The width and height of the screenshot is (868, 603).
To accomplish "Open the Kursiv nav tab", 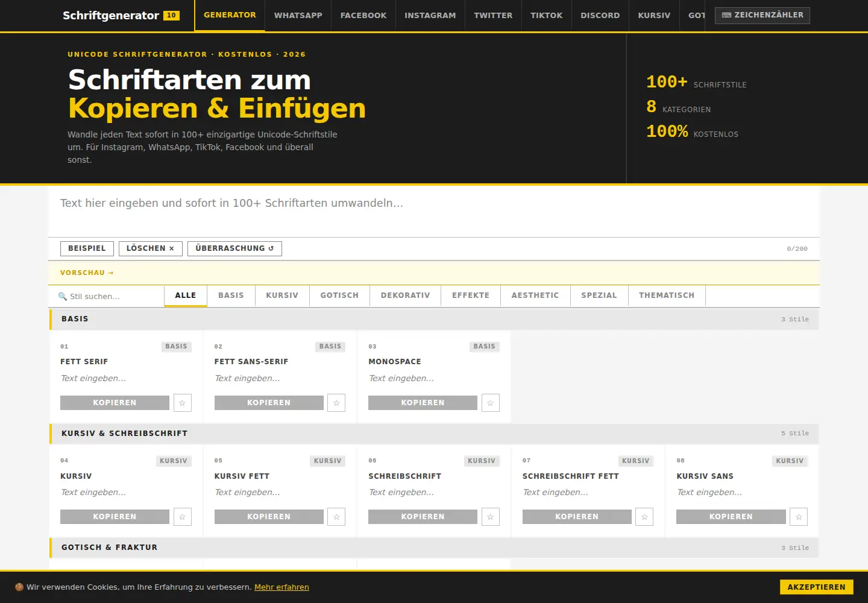I will click(x=654, y=16).
